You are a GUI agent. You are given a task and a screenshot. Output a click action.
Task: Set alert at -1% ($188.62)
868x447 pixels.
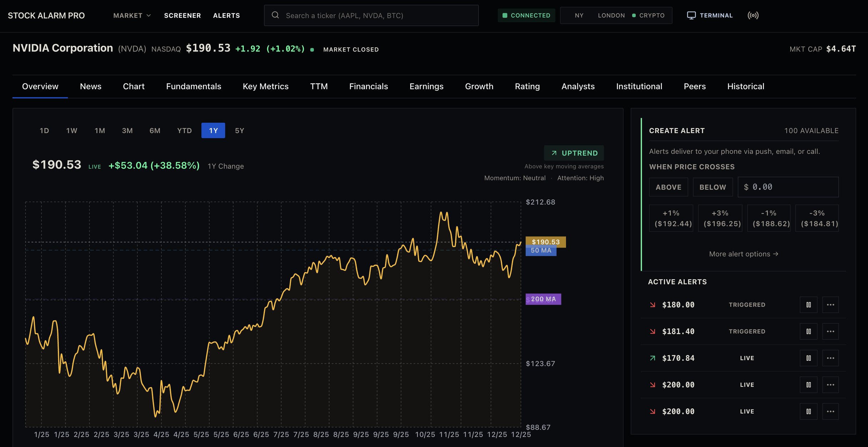click(769, 218)
